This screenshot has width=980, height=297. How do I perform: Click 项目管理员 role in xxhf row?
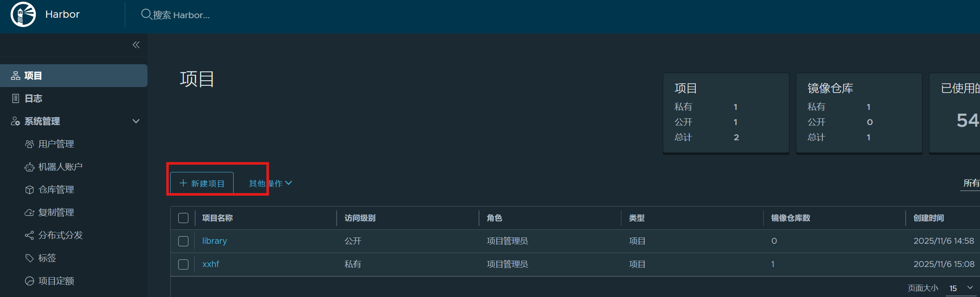point(507,264)
